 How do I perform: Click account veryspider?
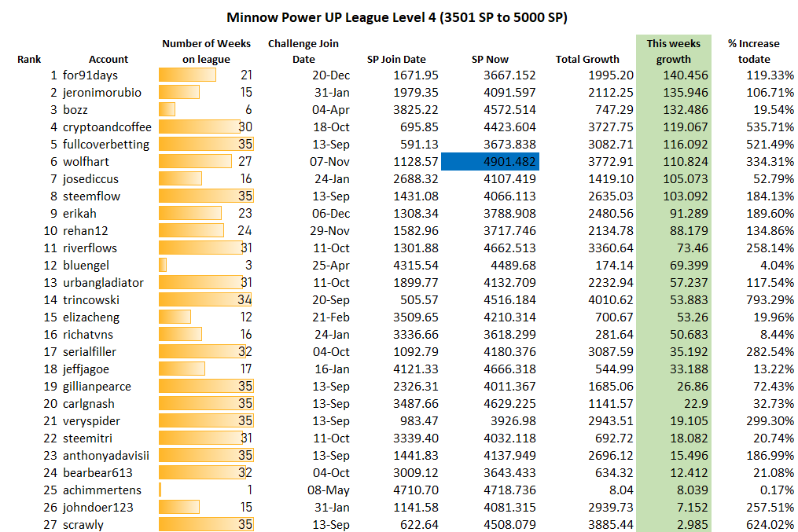(x=91, y=421)
